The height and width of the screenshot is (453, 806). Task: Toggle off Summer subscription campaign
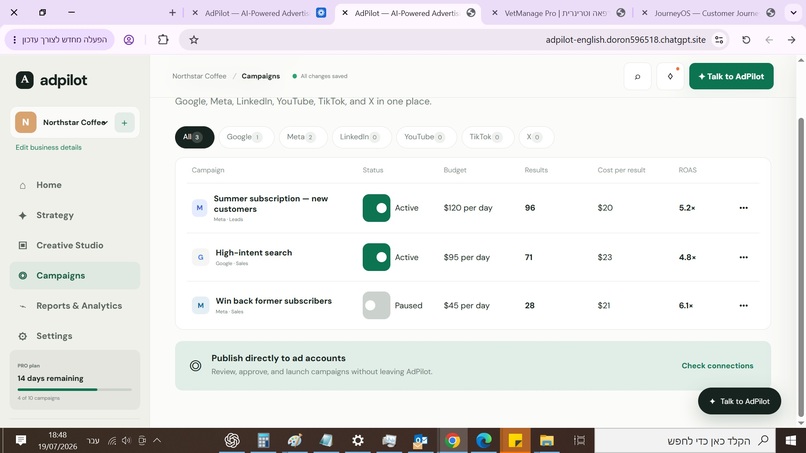tap(376, 208)
